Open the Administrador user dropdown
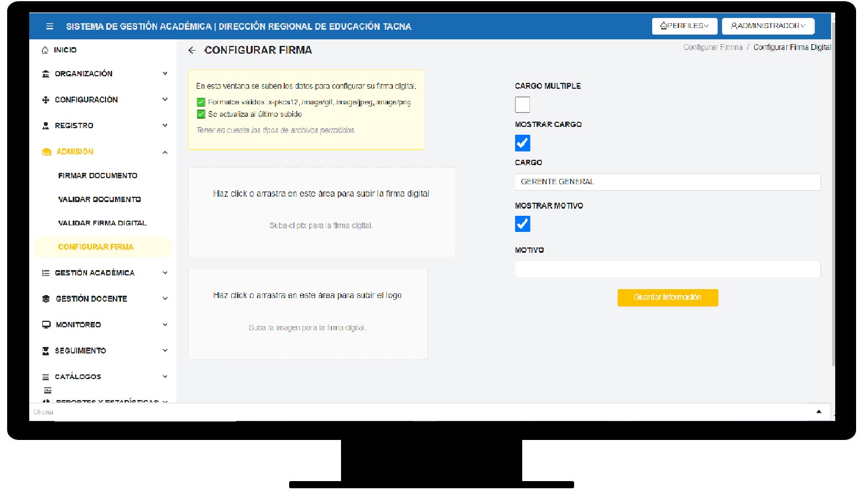The image size is (868, 496). pos(767,26)
